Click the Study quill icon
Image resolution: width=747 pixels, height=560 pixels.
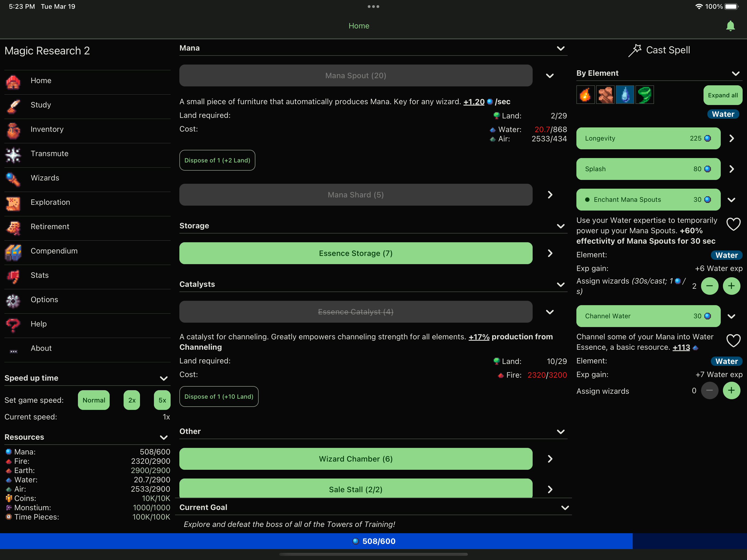[x=13, y=106]
